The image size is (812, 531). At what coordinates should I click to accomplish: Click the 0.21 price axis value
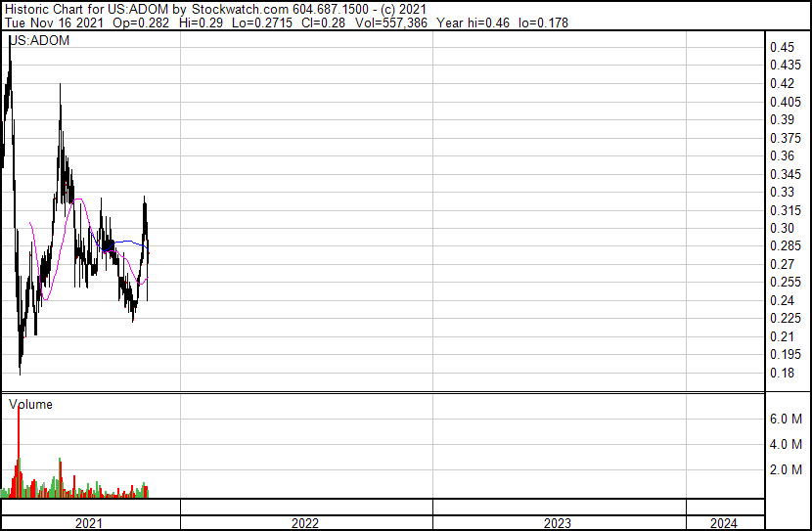tap(782, 336)
